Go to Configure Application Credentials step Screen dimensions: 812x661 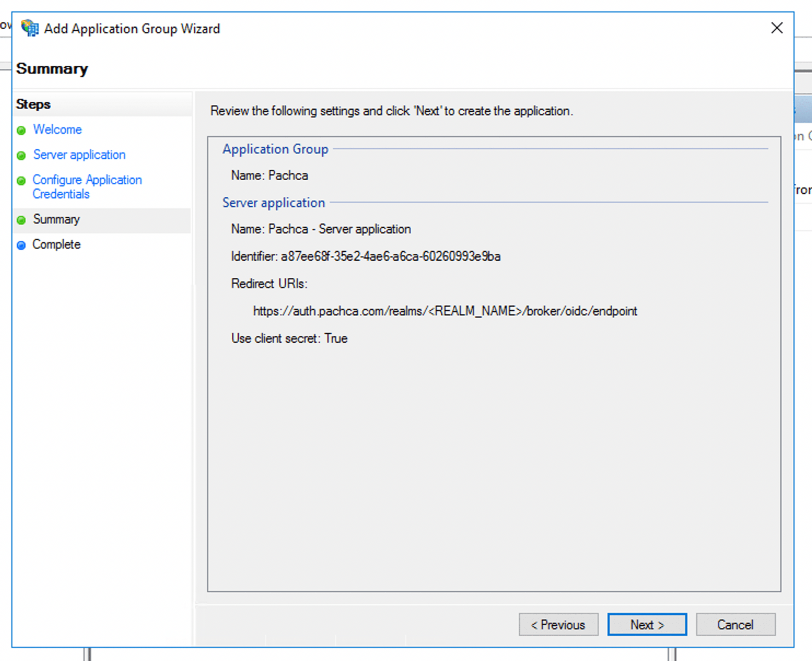pos(86,187)
